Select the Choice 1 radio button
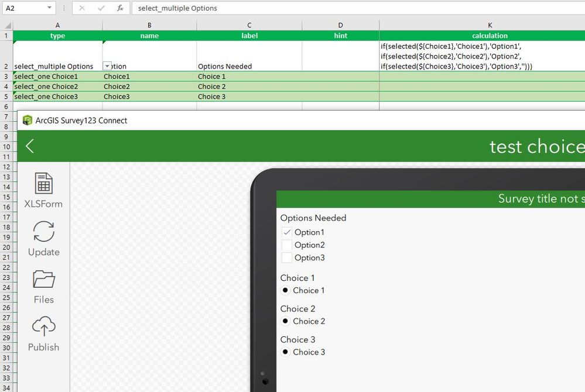The width and height of the screenshot is (585, 392). (x=285, y=290)
